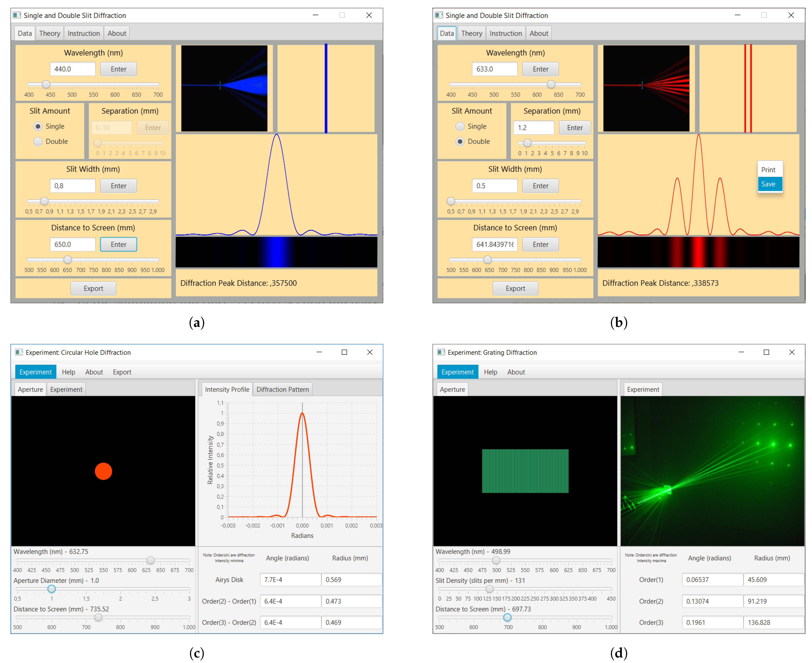
Task: Click orange circular aperture preview
Action: pos(104,472)
